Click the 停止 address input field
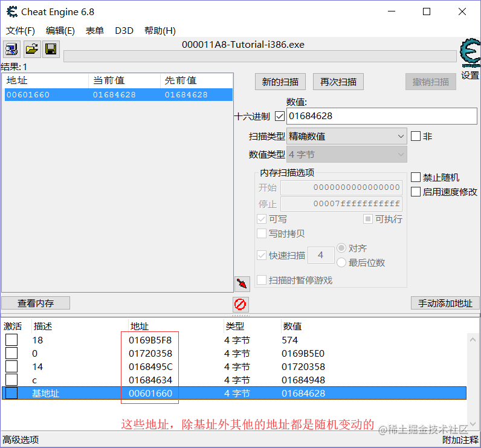Viewport: 481px width, 448px height. (341, 204)
